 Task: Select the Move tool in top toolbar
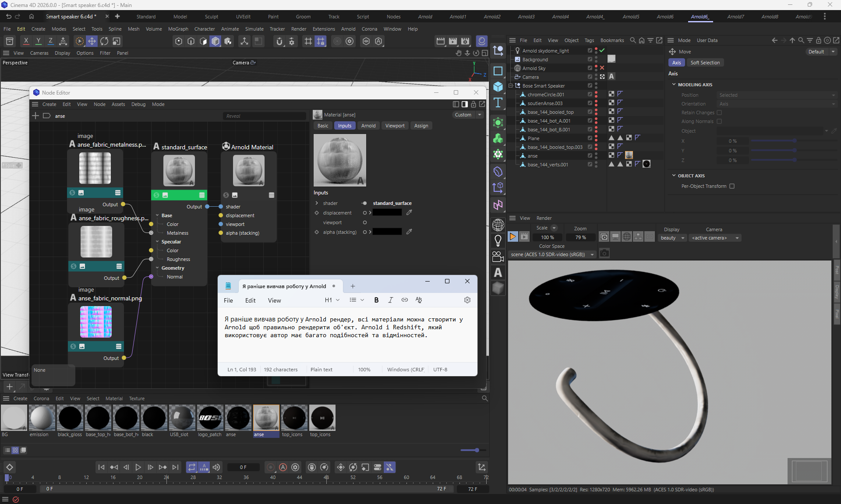click(x=92, y=41)
